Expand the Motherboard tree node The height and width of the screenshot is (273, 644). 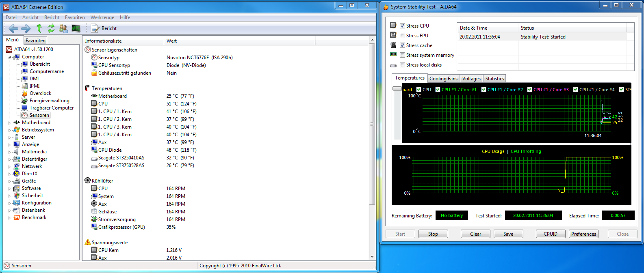[9, 123]
